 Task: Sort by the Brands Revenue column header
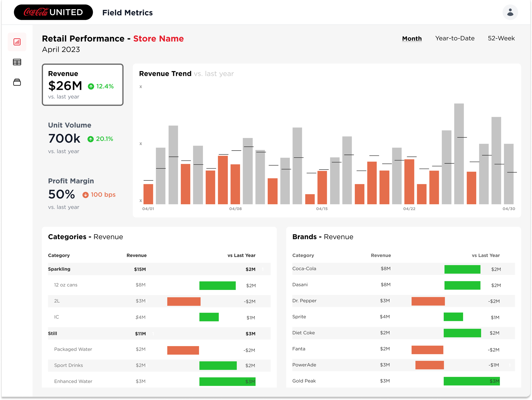click(x=381, y=255)
